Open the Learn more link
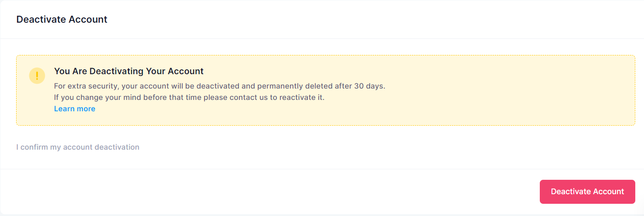Image resolution: width=644 pixels, height=216 pixels. coord(75,109)
